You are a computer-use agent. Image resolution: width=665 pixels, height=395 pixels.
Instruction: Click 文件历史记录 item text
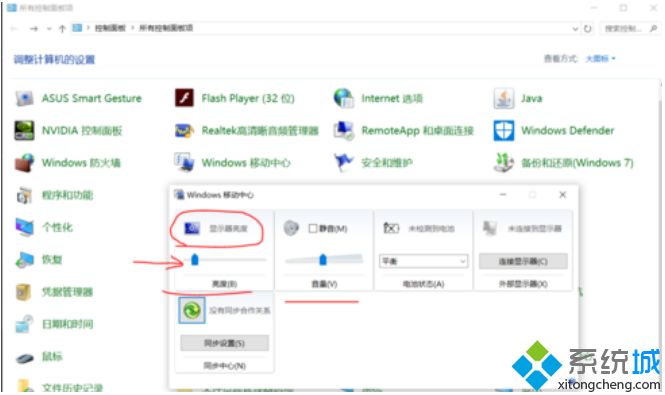coord(72,388)
